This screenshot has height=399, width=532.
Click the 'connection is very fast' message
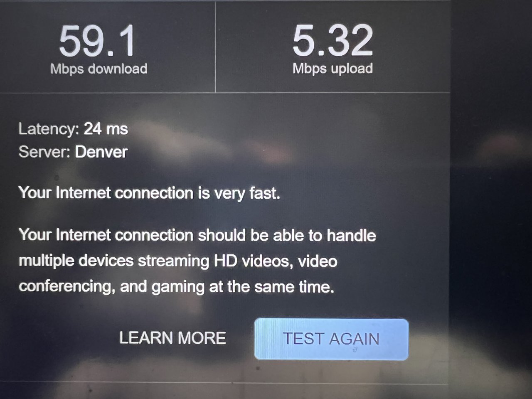click(x=149, y=193)
